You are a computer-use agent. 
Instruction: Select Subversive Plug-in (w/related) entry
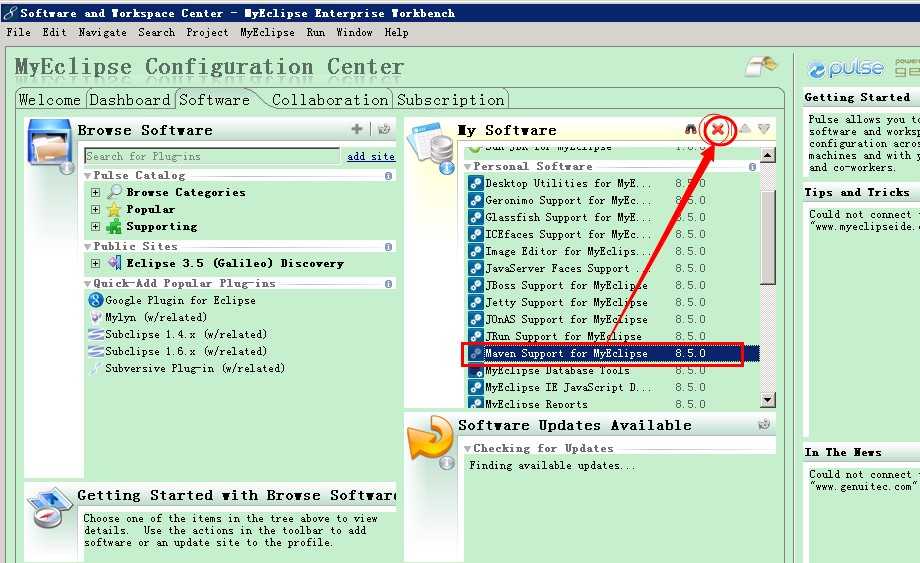195,368
